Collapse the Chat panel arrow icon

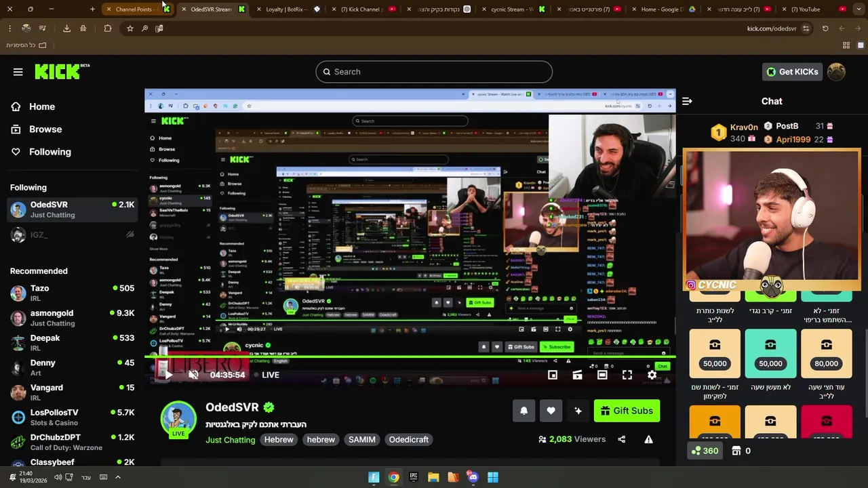point(687,101)
